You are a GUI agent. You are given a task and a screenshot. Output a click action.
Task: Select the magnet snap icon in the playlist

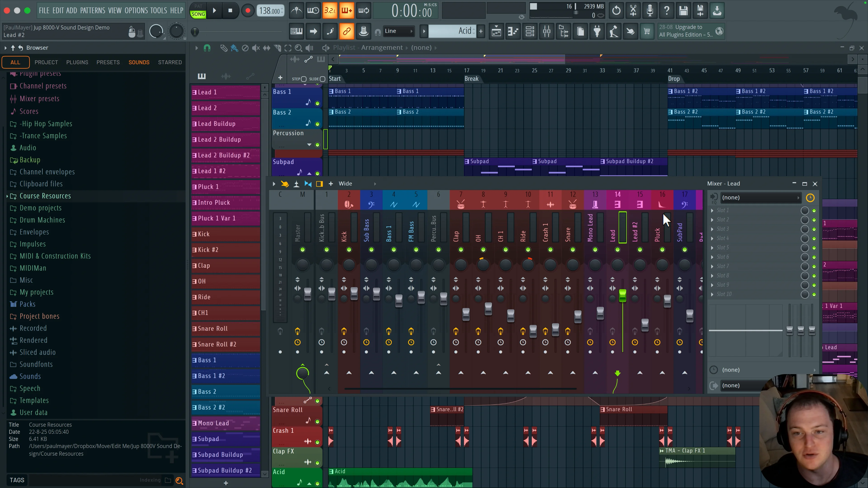207,48
